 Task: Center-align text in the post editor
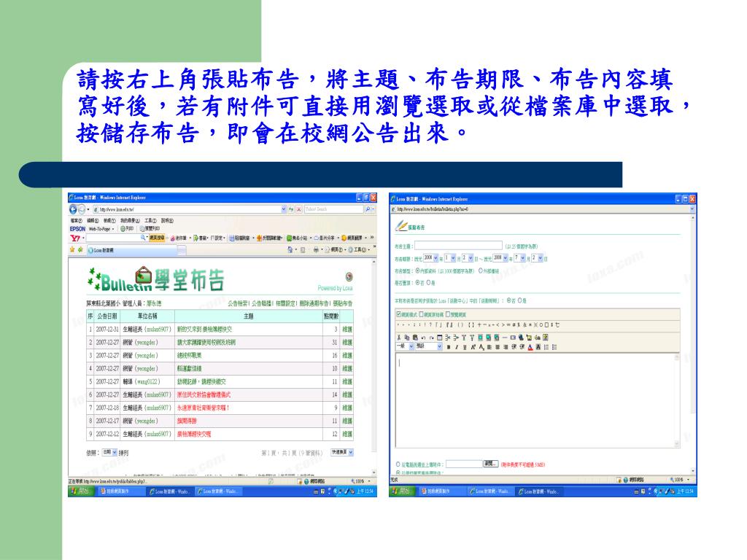pyautogui.click(x=498, y=347)
